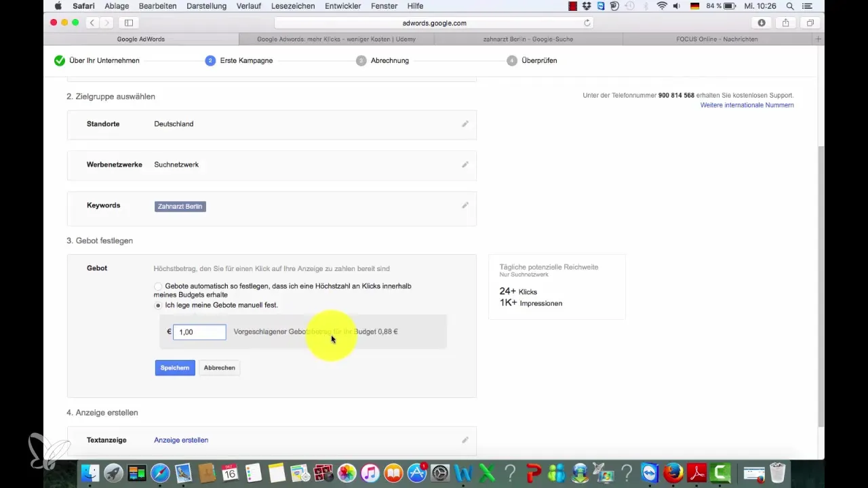The height and width of the screenshot is (488, 868).
Task: Open Spotlight search magnifier
Action: (x=790, y=5)
